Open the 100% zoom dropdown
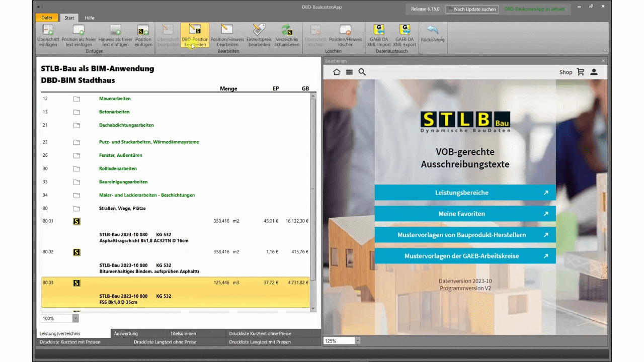This screenshot has width=644, height=362. click(x=75, y=318)
